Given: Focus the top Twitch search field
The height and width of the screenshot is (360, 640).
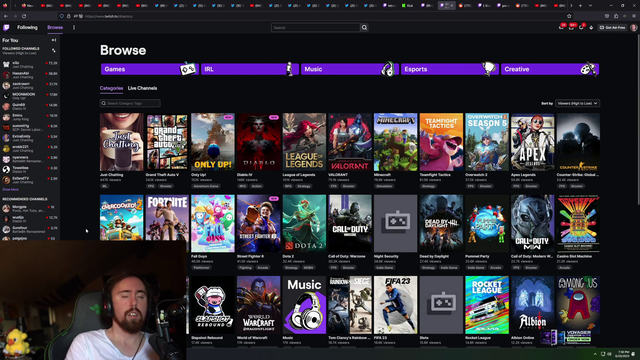Looking at the screenshot, I should [316, 27].
